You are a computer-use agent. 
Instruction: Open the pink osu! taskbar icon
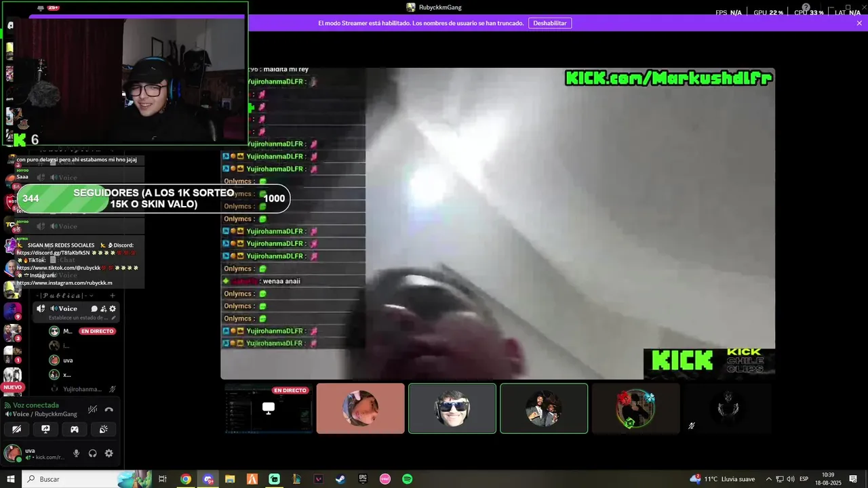point(385,479)
